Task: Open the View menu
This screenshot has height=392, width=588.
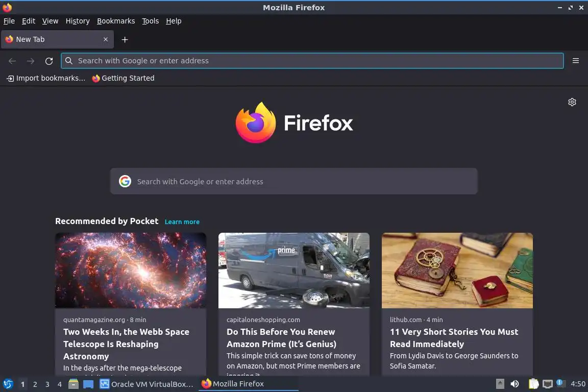Action: coord(50,21)
